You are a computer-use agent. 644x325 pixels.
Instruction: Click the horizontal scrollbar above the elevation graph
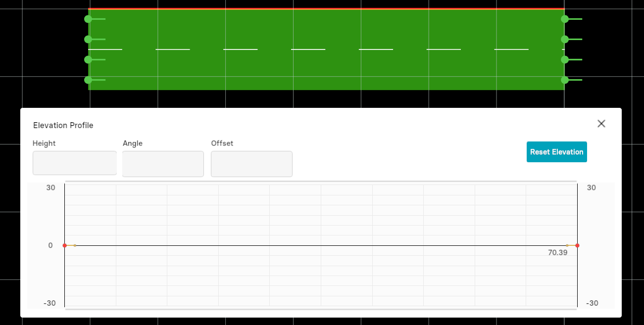point(321,182)
